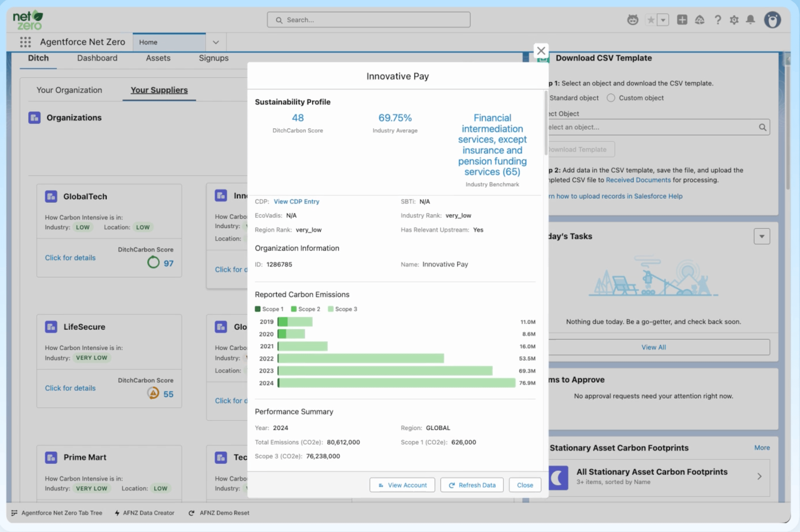Viewport: 800px width, 532px height.
Task: Click the Net Zero logo
Action: pyautogui.click(x=28, y=20)
